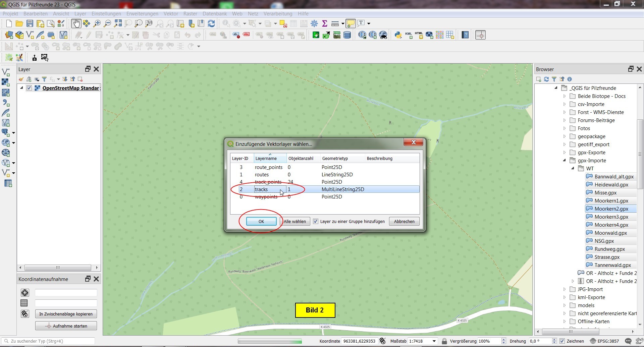Click the Refresh map icon

pos(211,23)
